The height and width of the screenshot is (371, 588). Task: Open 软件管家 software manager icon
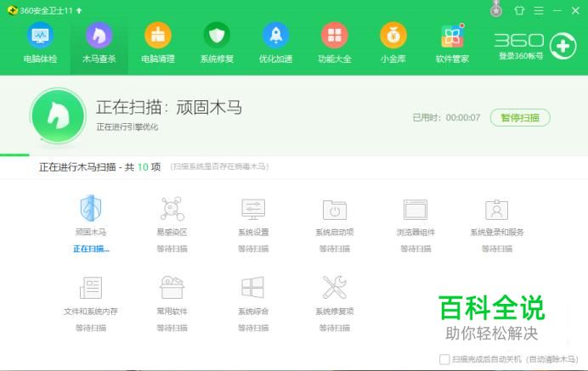[x=452, y=35]
